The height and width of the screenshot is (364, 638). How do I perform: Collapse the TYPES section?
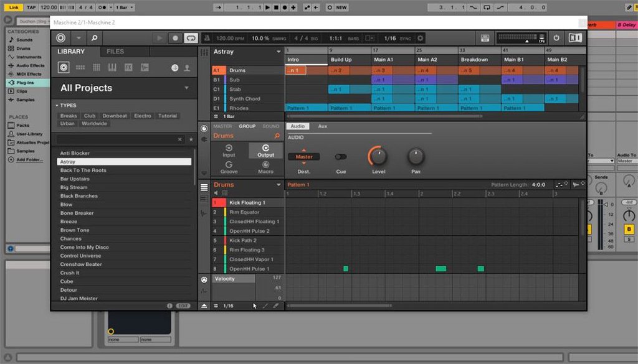click(x=57, y=106)
